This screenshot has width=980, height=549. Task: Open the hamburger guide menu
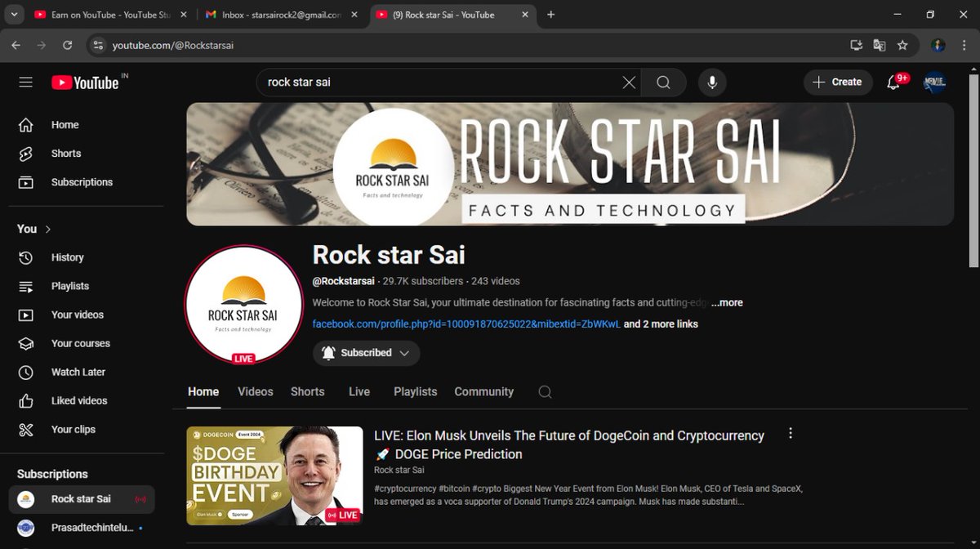pyautogui.click(x=25, y=83)
